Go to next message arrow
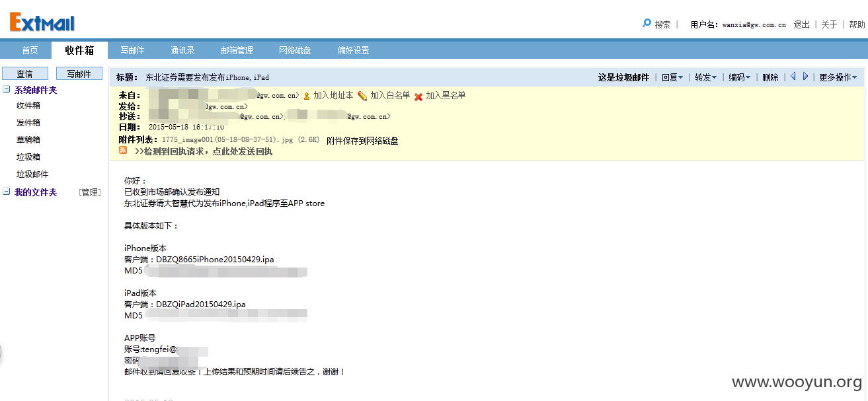The width and height of the screenshot is (868, 401). [805, 77]
